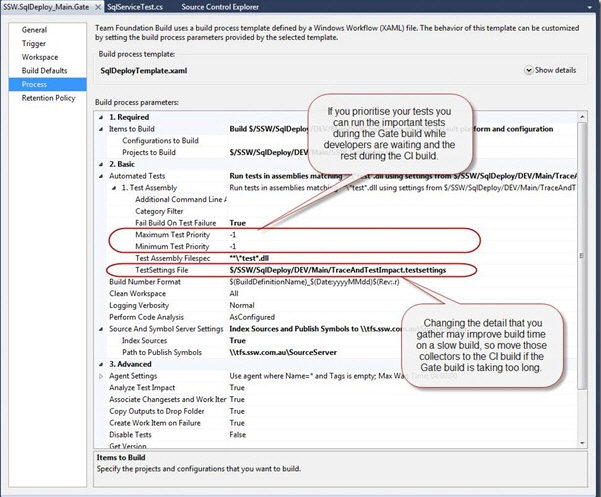This screenshot has height=497, width=601.
Task: Select the Retention Policy section
Action: coord(50,98)
